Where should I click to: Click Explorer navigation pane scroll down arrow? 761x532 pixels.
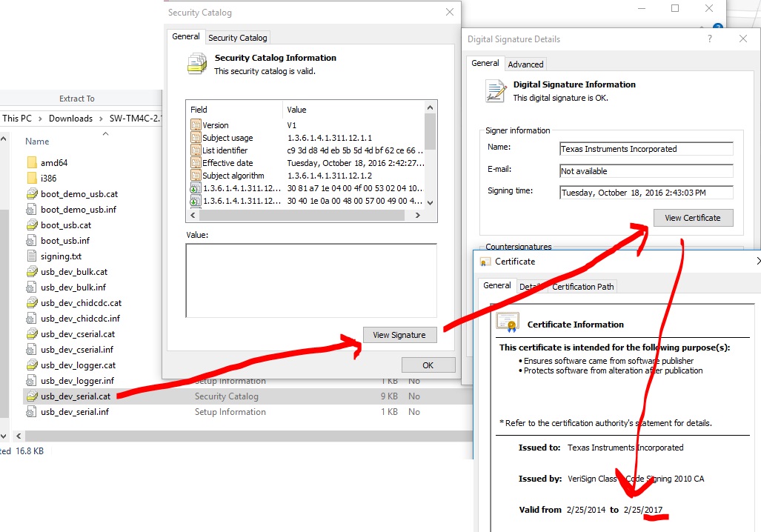point(4,436)
